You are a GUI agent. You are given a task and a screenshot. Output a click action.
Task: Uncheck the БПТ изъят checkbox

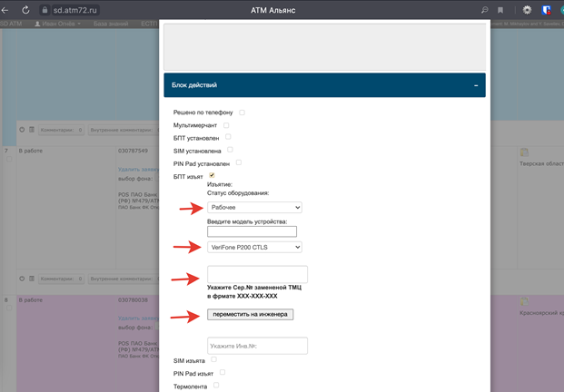tap(212, 174)
